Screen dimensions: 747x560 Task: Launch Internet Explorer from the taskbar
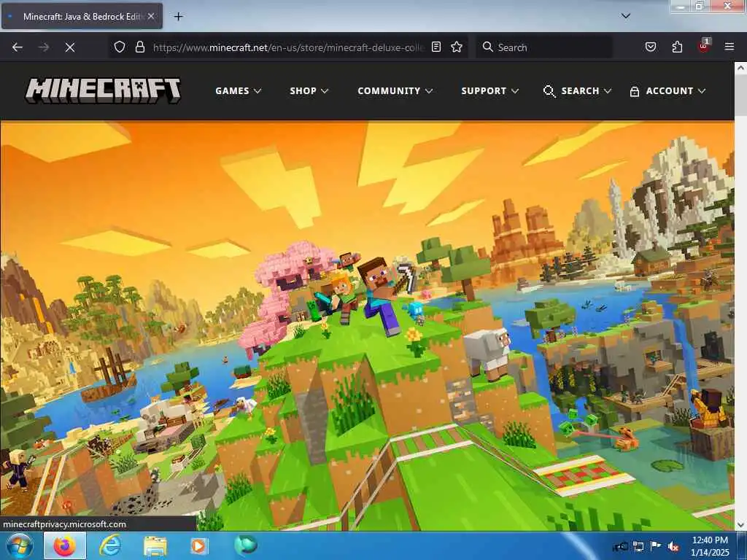110,545
